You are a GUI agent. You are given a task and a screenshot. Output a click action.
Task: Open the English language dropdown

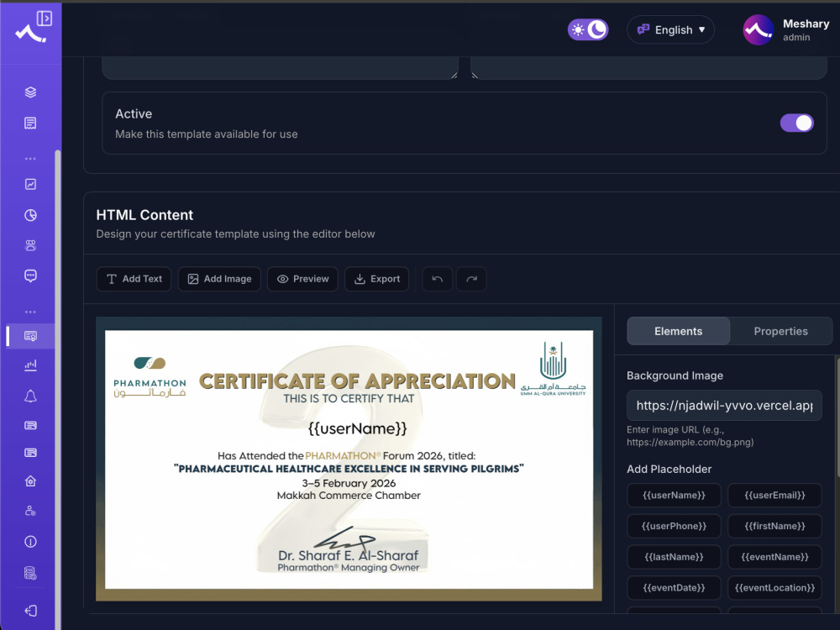[670, 30]
